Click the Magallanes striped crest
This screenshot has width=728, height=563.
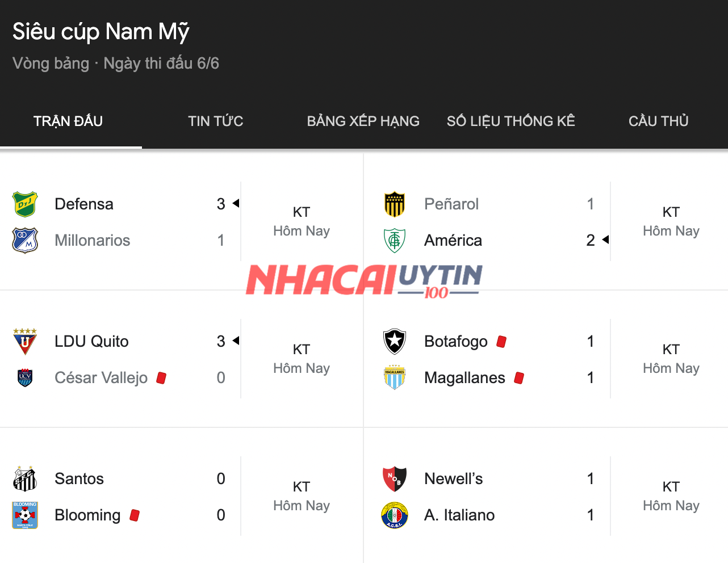click(x=395, y=378)
